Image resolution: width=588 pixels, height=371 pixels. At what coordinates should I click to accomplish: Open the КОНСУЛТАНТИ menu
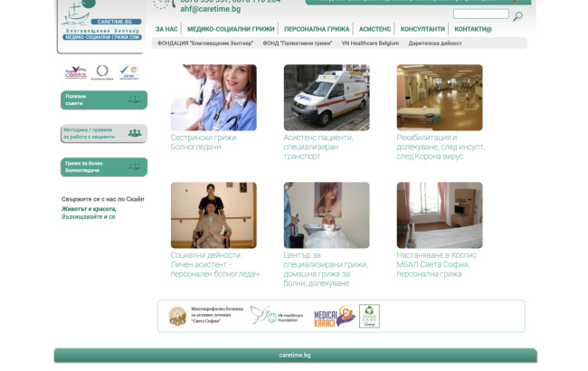click(422, 29)
